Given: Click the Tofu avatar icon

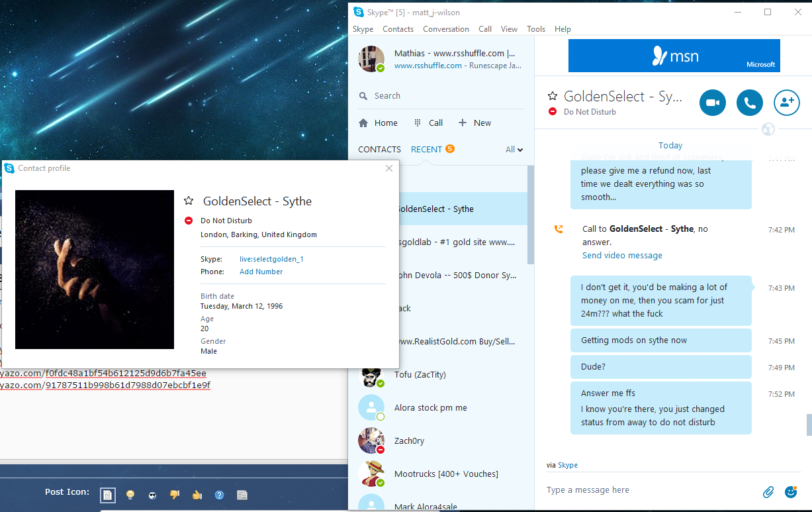Looking at the screenshot, I should (371, 375).
